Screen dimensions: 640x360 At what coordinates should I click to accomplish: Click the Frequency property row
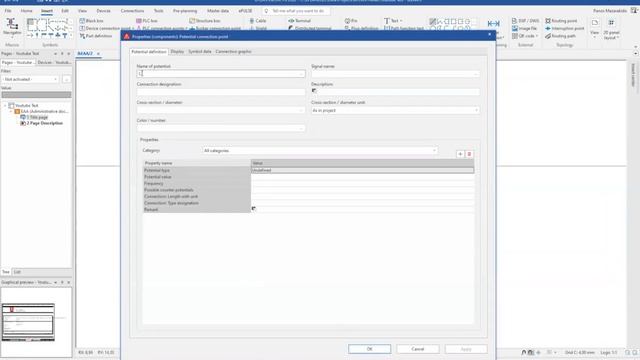(x=309, y=183)
